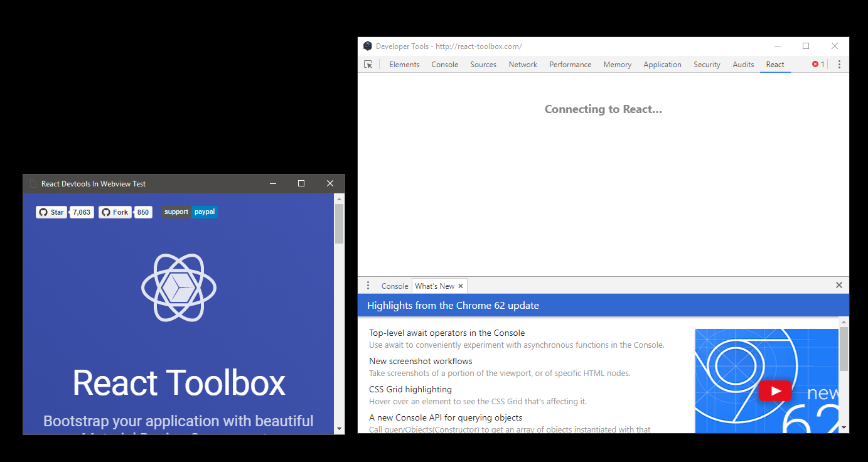Screen dimensions: 868x462
Task: Select the React tab
Action: 775,65
